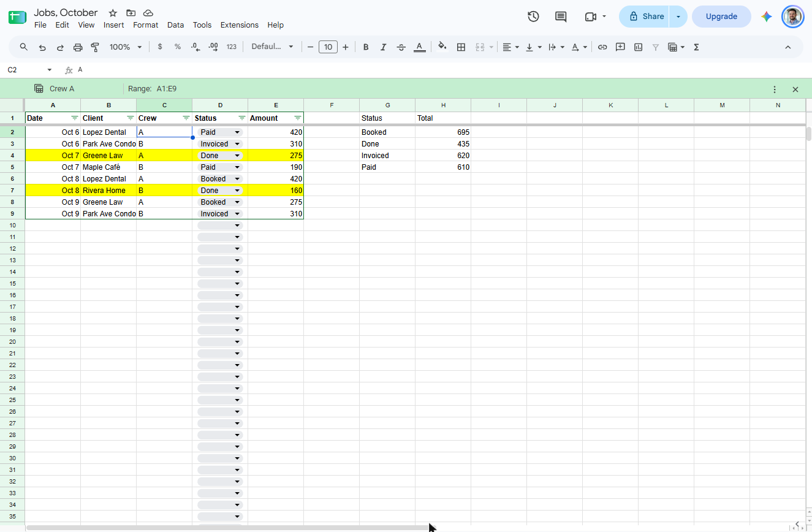This screenshot has height=532, width=812.
Task: Collapse the toolbar with chevron
Action: click(x=788, y=47)
